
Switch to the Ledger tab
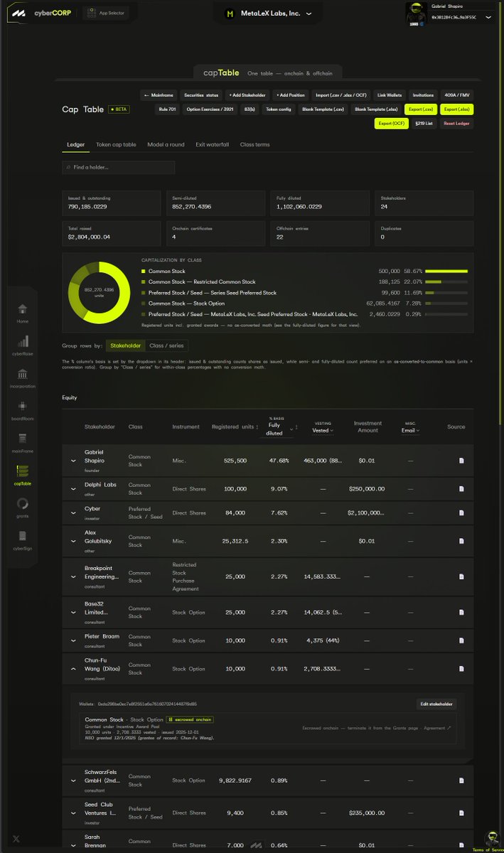click(76, 144)
